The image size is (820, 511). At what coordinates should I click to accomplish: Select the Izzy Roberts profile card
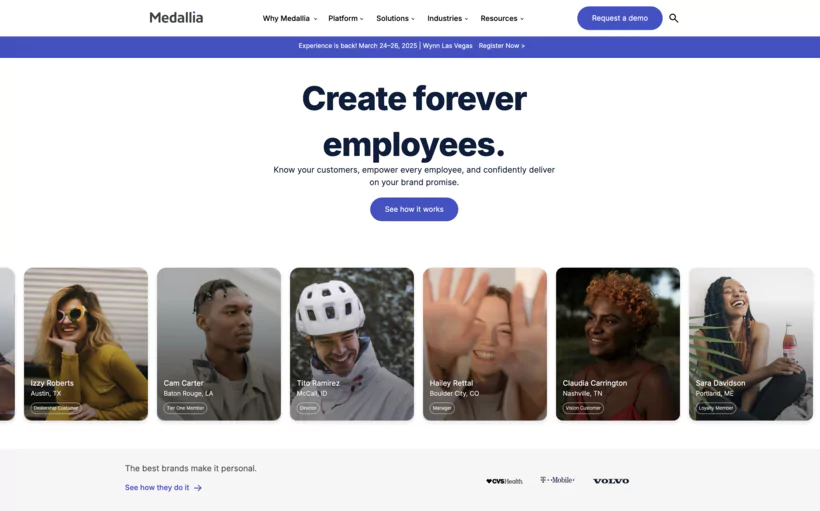(x=86, y=344)
